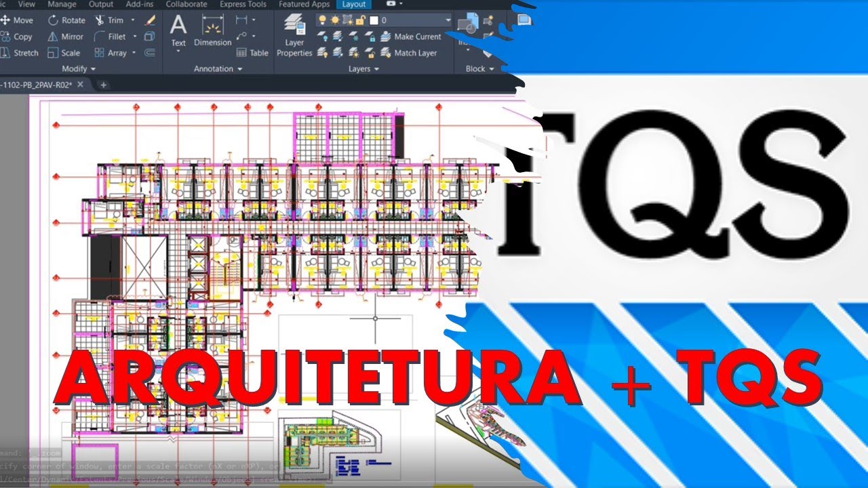The width and height of the screenshot is (868, 488).
Task: Click the layer Freeze icon
Action: [x=354, y=37]
